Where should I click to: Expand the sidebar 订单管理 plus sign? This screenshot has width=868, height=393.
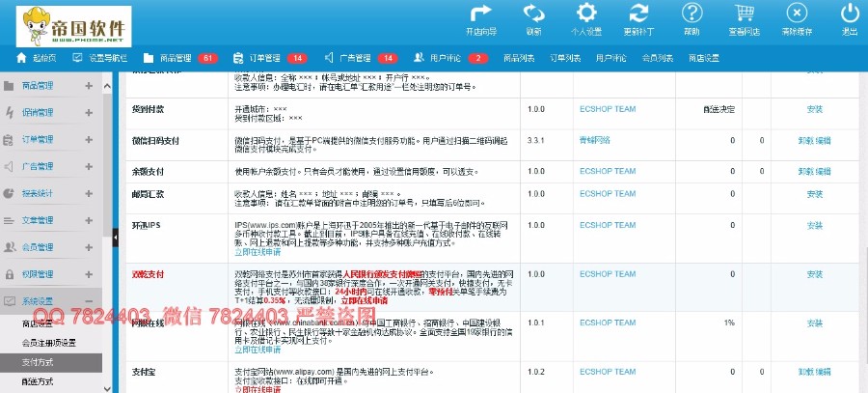click(x=89, y=140)
